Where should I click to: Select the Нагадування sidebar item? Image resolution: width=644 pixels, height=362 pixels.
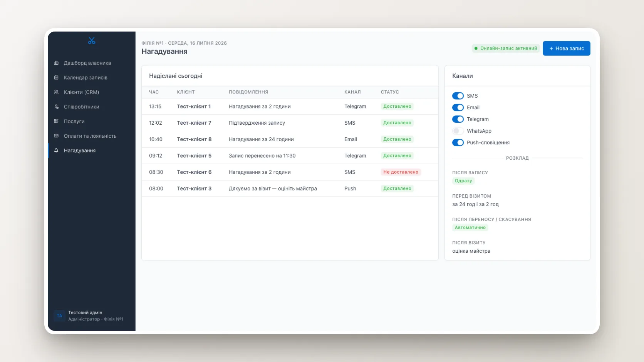92,150
